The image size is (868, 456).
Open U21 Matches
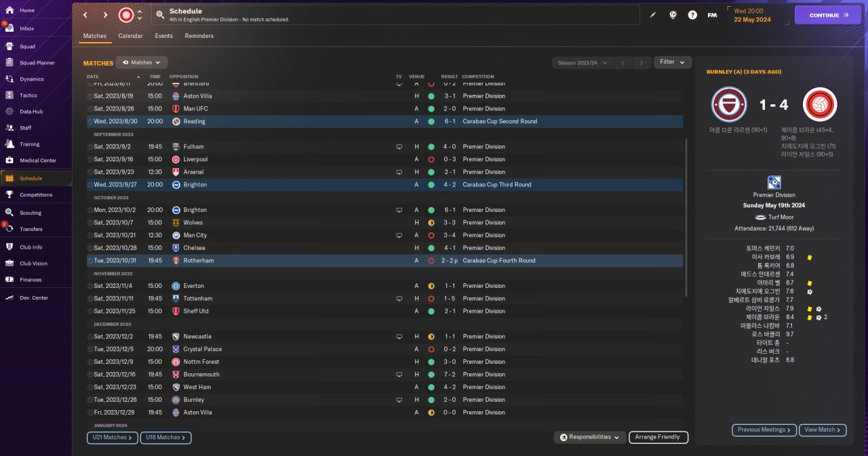[113, 438]
